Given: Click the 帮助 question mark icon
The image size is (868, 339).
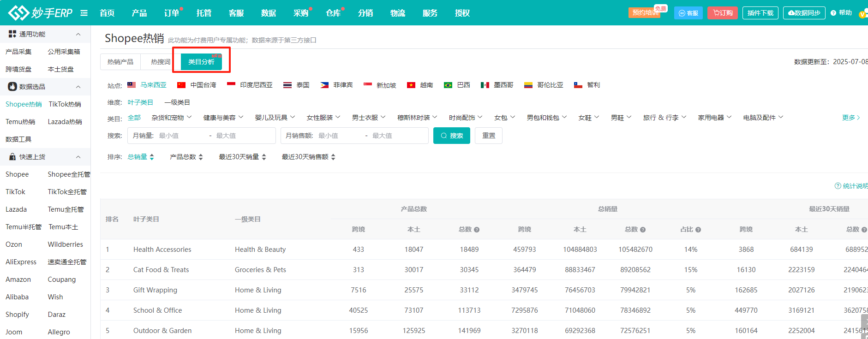Looking at the screenshot, I should point(833,13).
